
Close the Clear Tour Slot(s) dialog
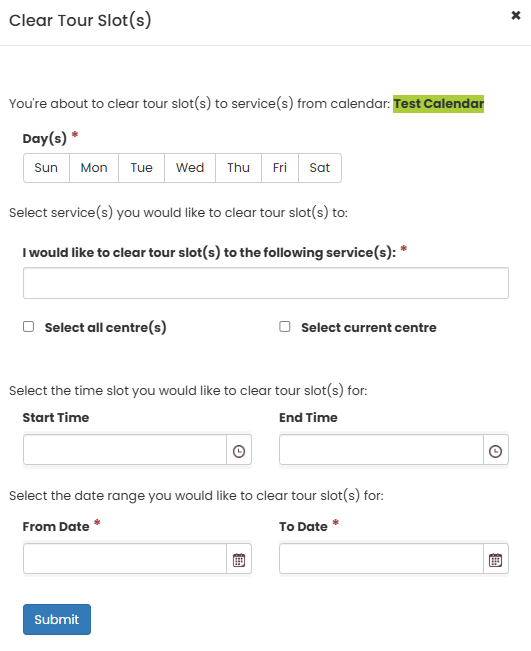coord(516,16)
